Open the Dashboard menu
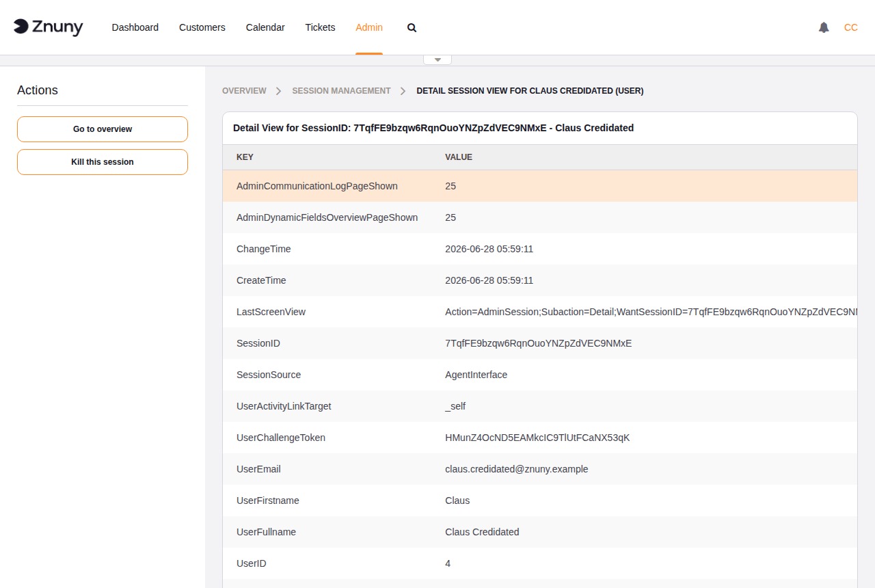Viewport: 875px width, 588px height. coord(135,27)
